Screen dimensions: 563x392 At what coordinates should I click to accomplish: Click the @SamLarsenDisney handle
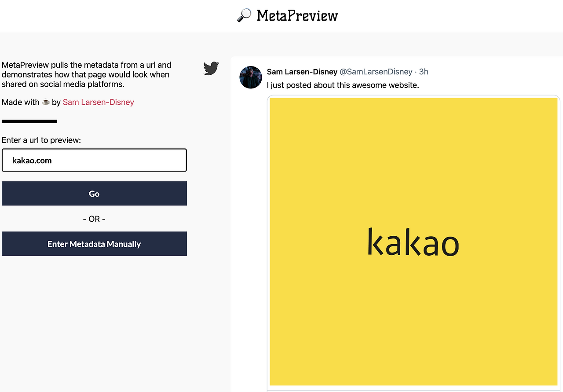376,72
